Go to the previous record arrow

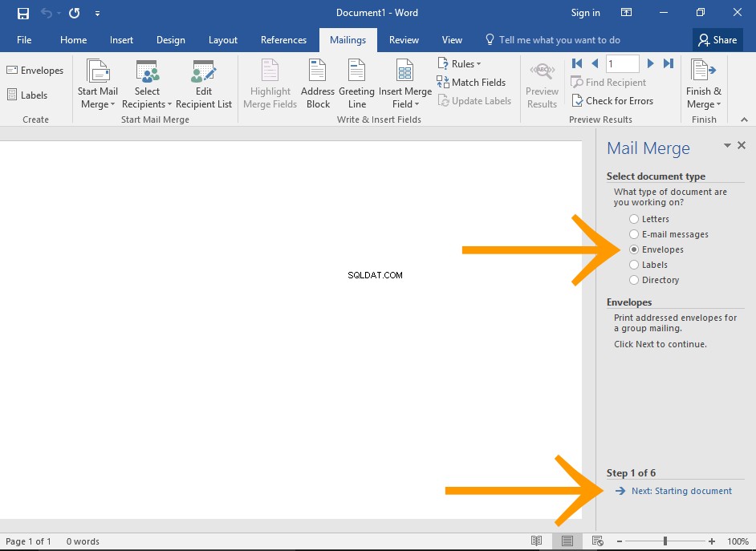(595, 63)
